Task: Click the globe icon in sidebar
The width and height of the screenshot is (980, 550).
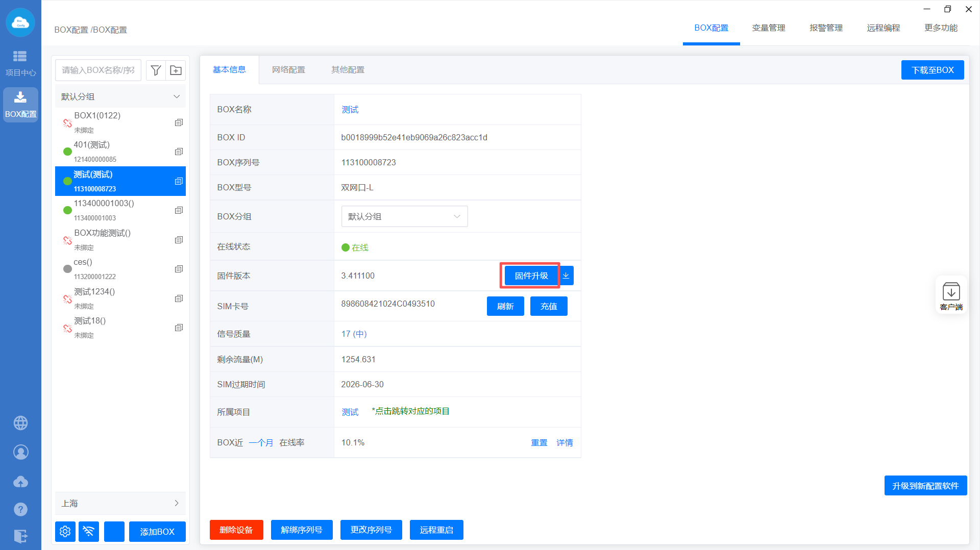Action: click(20, 423)
